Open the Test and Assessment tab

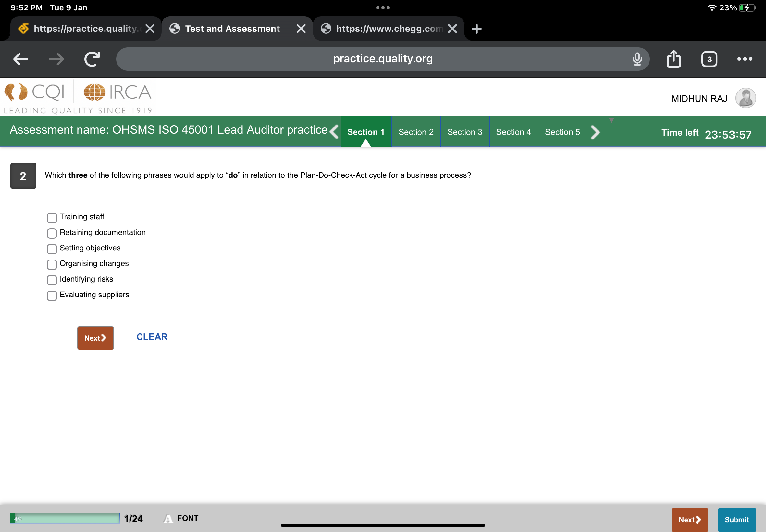(x=232, y=28)
